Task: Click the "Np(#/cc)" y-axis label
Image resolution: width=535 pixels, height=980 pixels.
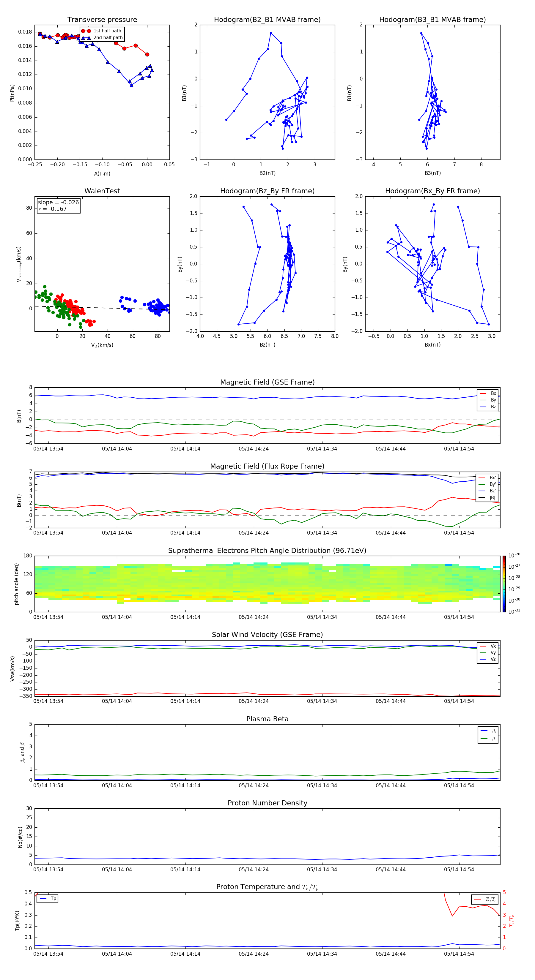Action: pos(20,837)
